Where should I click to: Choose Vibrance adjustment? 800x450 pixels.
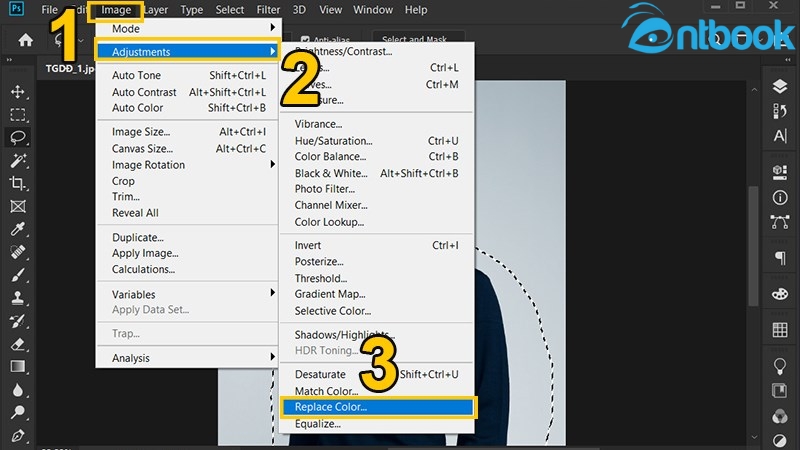click(x=377, y=124)
